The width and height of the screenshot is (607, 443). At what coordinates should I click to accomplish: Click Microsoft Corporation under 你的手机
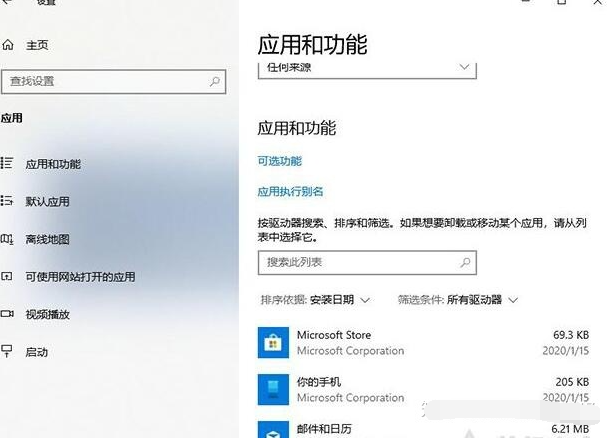coord(350,398)
